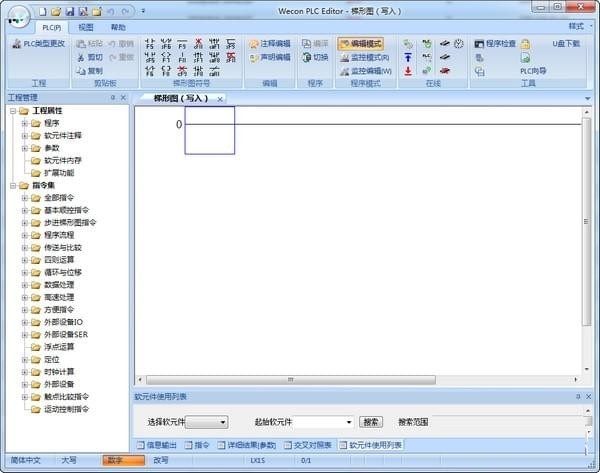Open the 起始软元件 combo box
This screenshot has width=600, height=473.
tap(323, 422)
